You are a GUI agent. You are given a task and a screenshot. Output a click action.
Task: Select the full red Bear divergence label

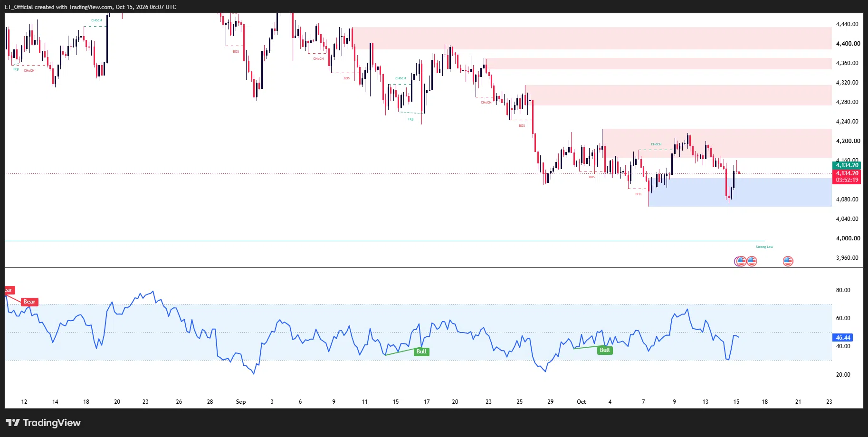click(29, 302)
